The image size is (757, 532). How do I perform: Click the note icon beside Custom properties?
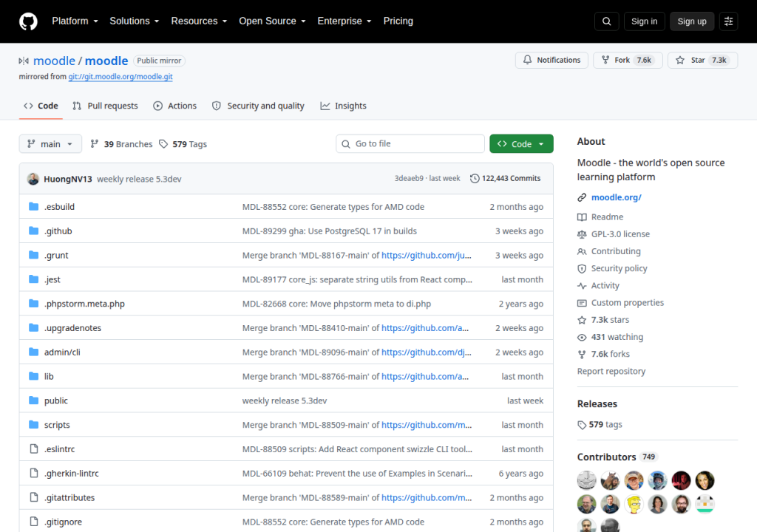582,303
